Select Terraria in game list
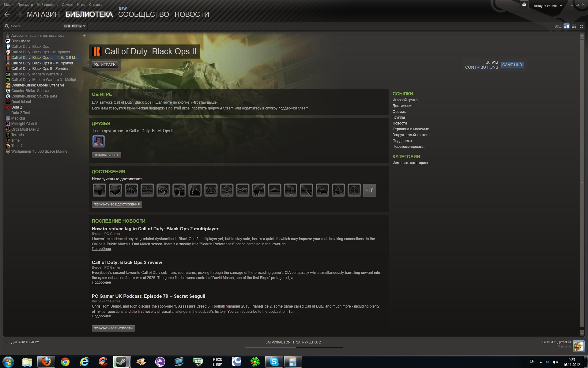This screenshot has height=368, width=588. click(17, 135)
